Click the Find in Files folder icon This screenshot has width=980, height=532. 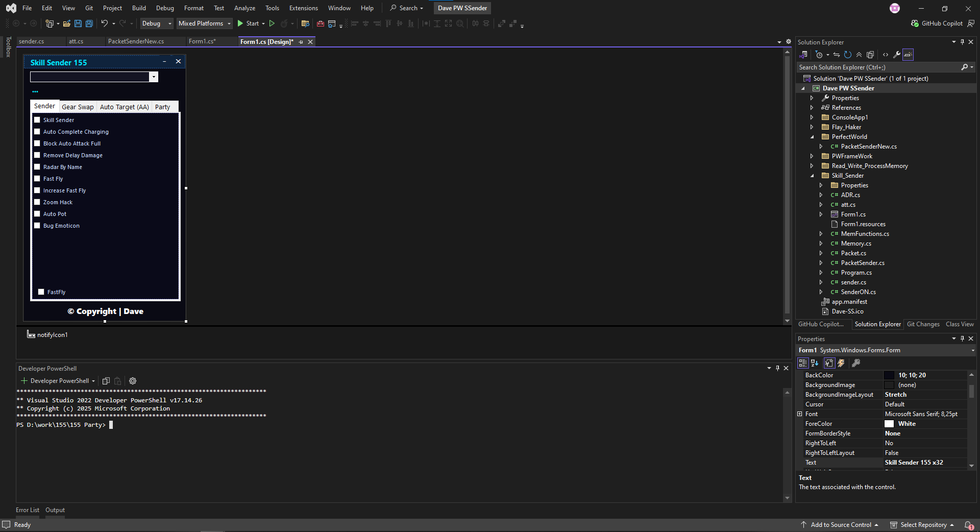[x=305, y=23]
